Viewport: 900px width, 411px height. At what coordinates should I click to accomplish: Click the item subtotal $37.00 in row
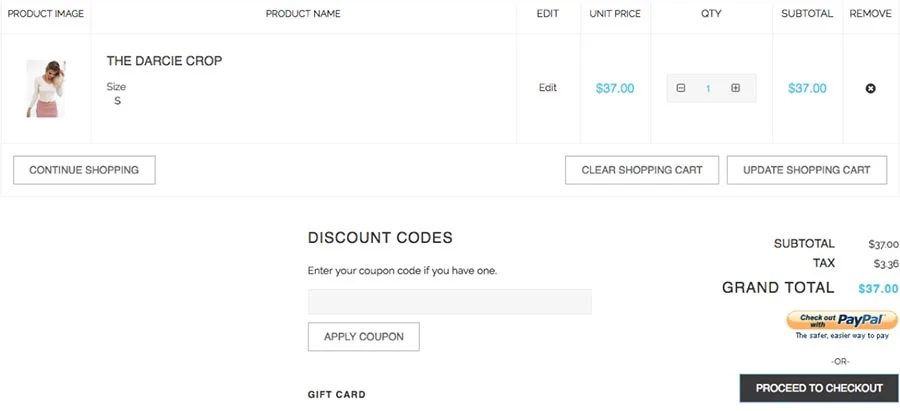pyautogui.click(x=807, y=88)
